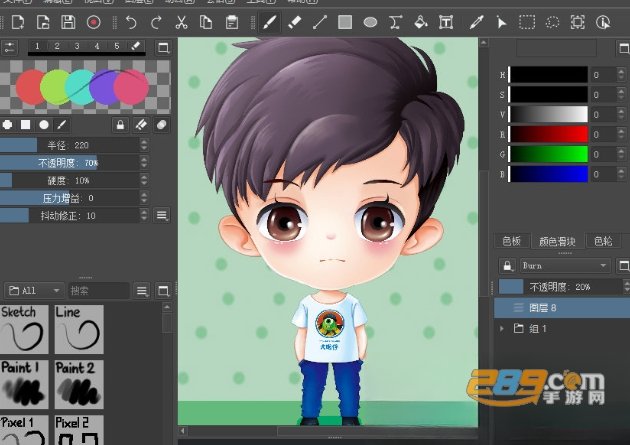This screenshot has height=445, width=630.
Task: Select the text frame tool
Action: click(x=446, y=22)
